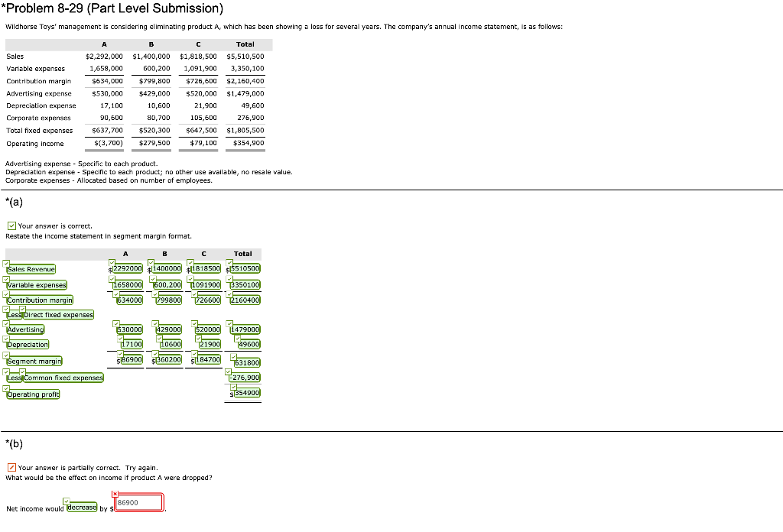
Task: Open the Segment margin row label dropdown
Action: [x=34, y=361]
